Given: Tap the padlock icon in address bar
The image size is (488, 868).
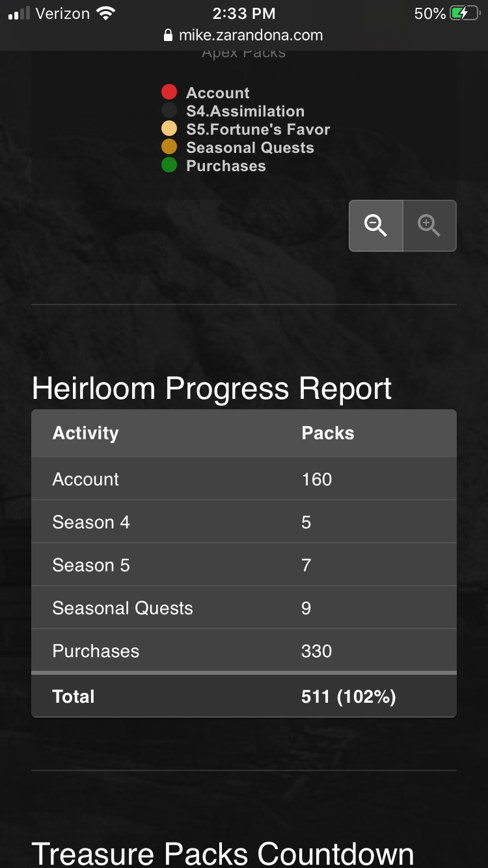Looking at the screenshot, I should (169, 36).
